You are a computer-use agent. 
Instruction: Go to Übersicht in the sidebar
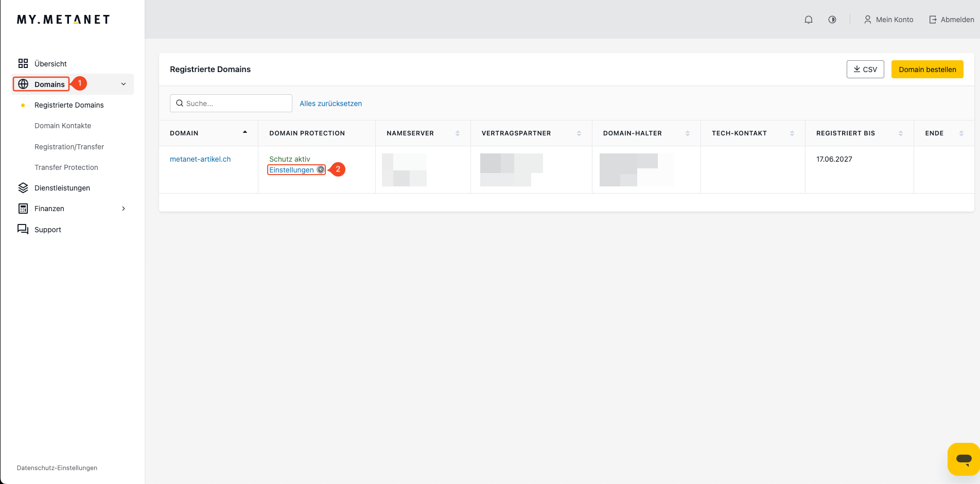[x=50, y=64]
